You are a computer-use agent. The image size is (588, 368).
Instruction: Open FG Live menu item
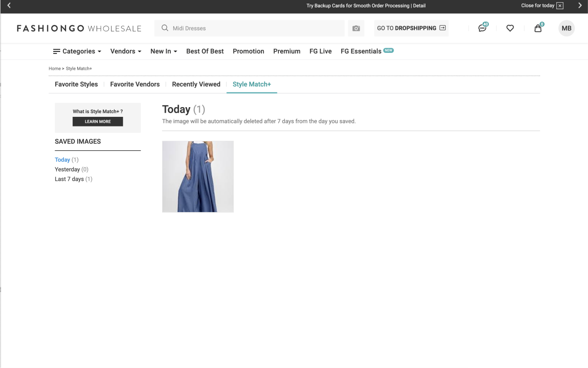[321, 51]
